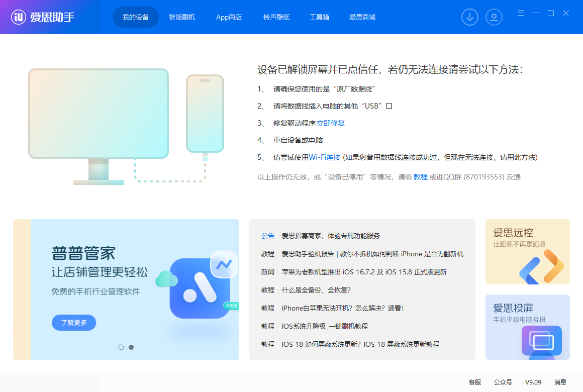The width and height of the screenshot is (583, 392).
Task: Open 爱思投屏 screen mirroring panel icon
Action: [x=541, y=341]
